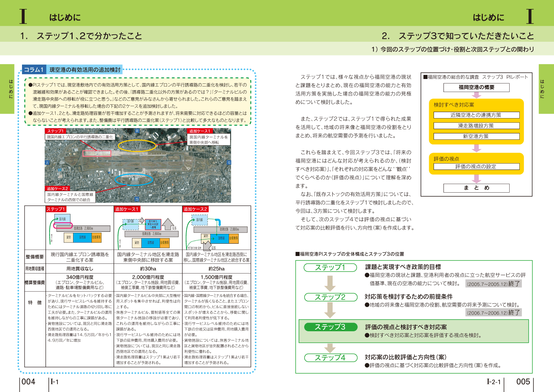Click the '1,500億円程度' cost cell
Viewport: 554px width, 392px height.
(x=217, y=282)
